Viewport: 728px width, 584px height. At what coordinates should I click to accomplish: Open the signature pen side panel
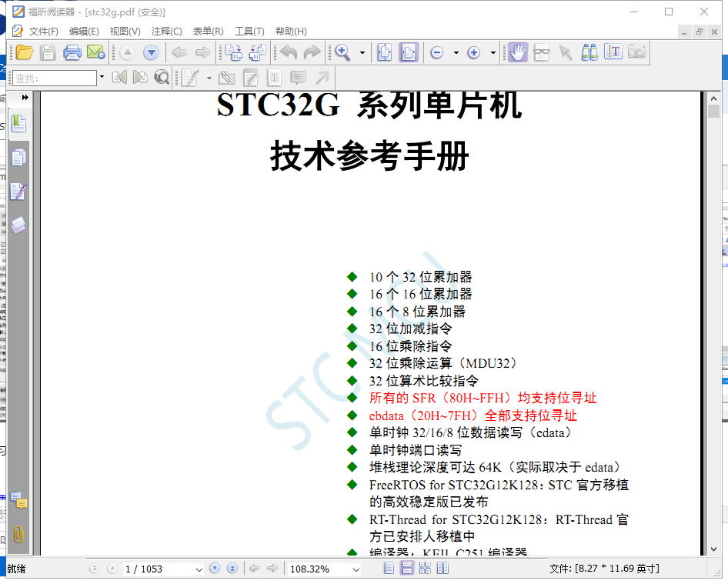click(18, 192)
